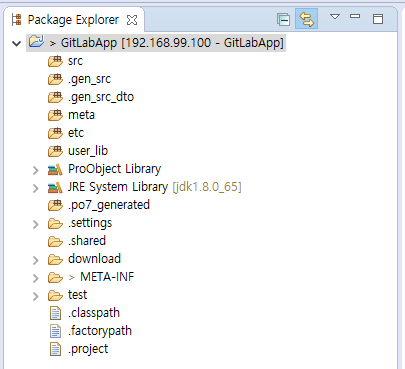Select the .po7_generated folder label
The height and width of the screenshot is (369, 405).
click(x=109, y=205)
